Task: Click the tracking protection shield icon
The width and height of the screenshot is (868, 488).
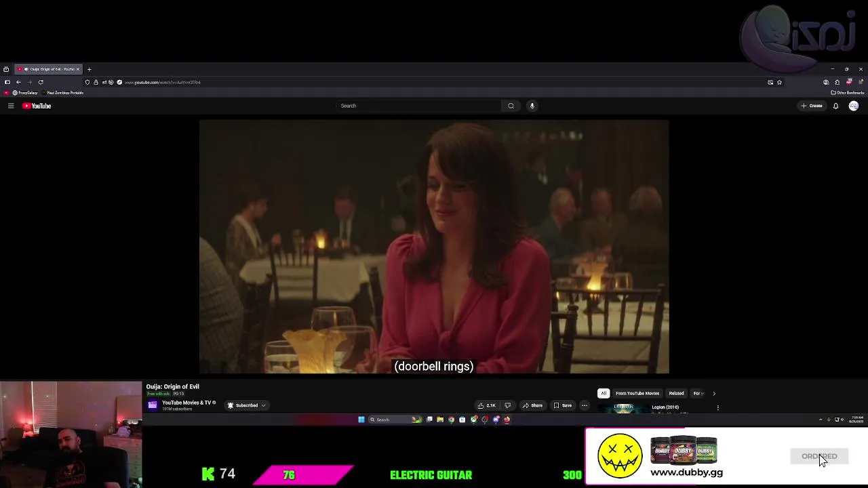Action: [87, 82]
